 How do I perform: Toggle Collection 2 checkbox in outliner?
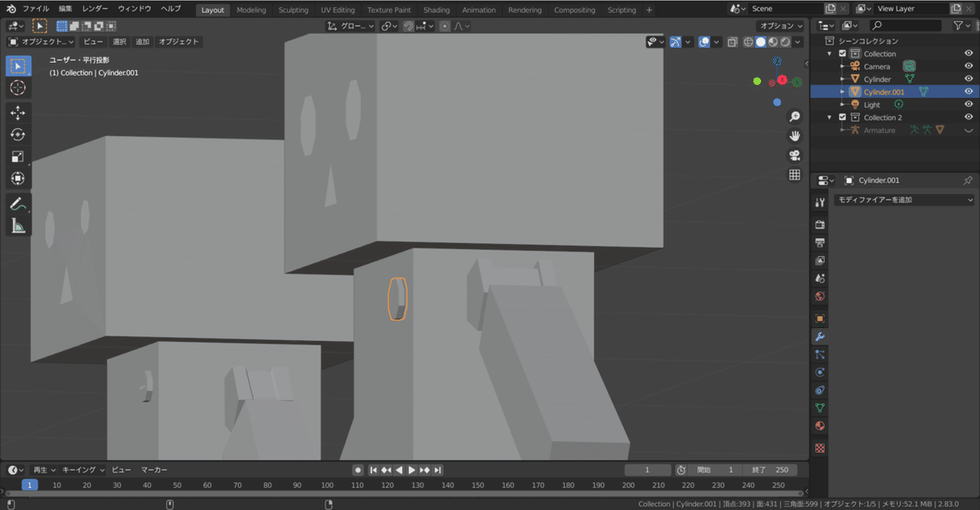843,118
